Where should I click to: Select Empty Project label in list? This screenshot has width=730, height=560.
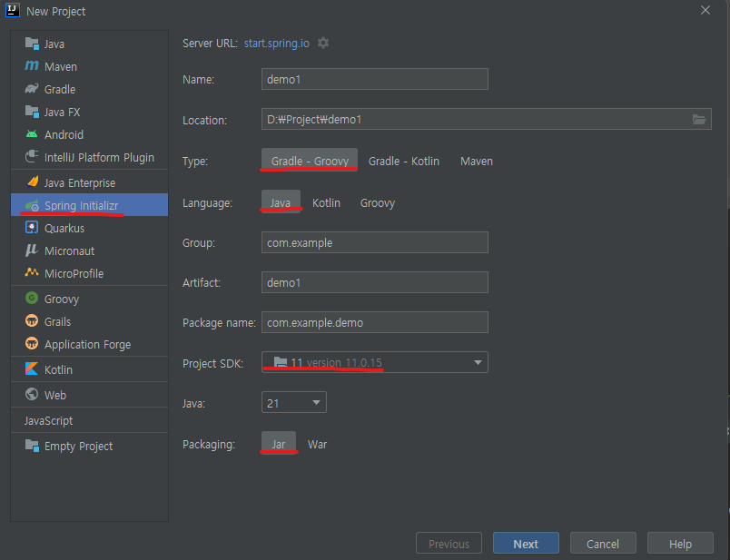[x=79, y=447]
